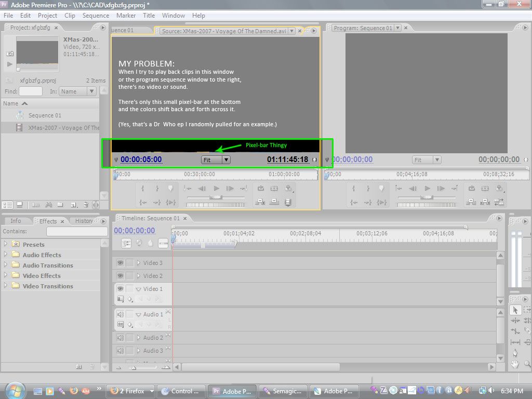The height and width of the screenshot is (399, 532).
Task: Expand the Video Transitions folder
Action: pos(5,285)
